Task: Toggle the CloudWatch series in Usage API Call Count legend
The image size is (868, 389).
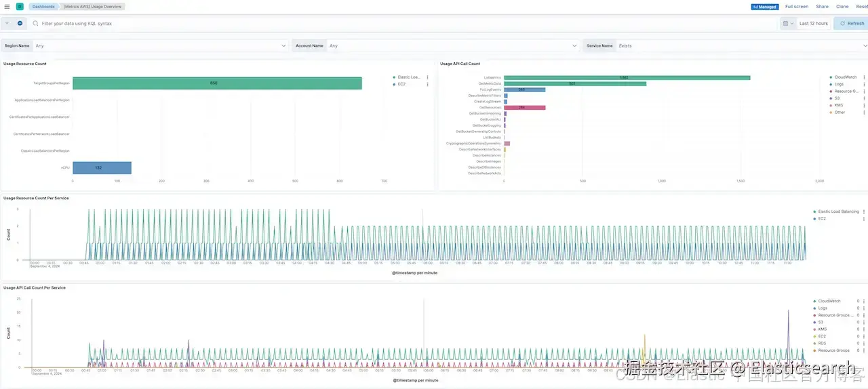Action: pos(846,77)
